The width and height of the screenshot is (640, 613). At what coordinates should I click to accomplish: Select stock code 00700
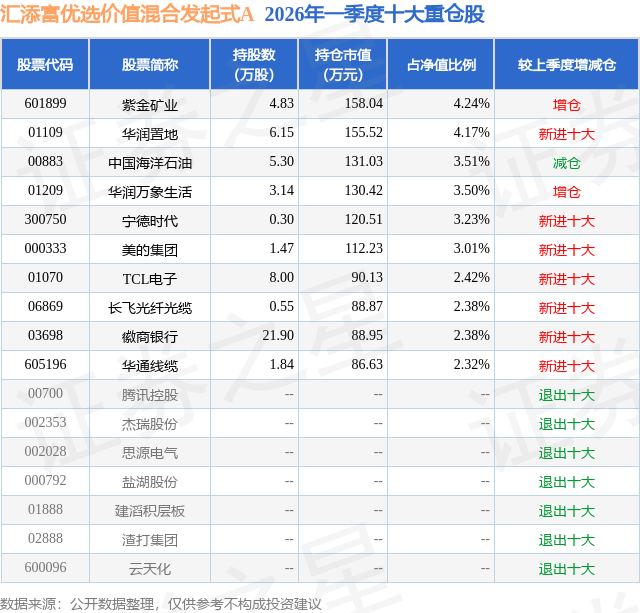coord(45,393)
